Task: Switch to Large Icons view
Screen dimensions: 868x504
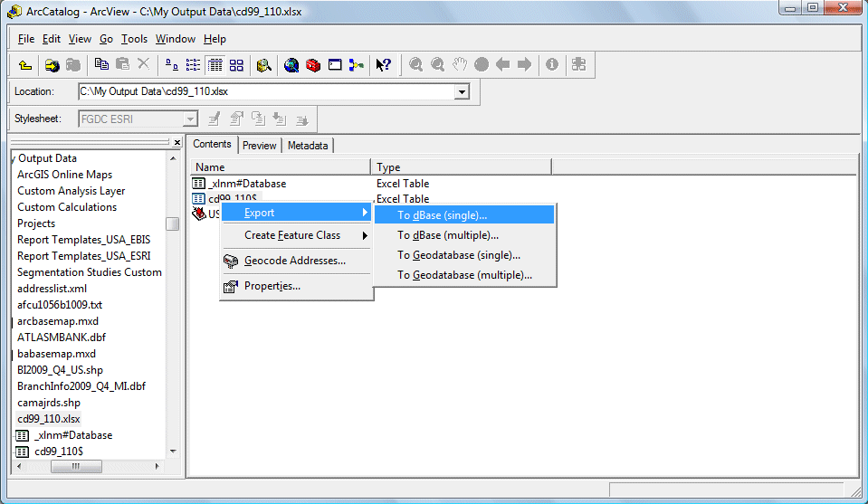Action: coord(172,65)
